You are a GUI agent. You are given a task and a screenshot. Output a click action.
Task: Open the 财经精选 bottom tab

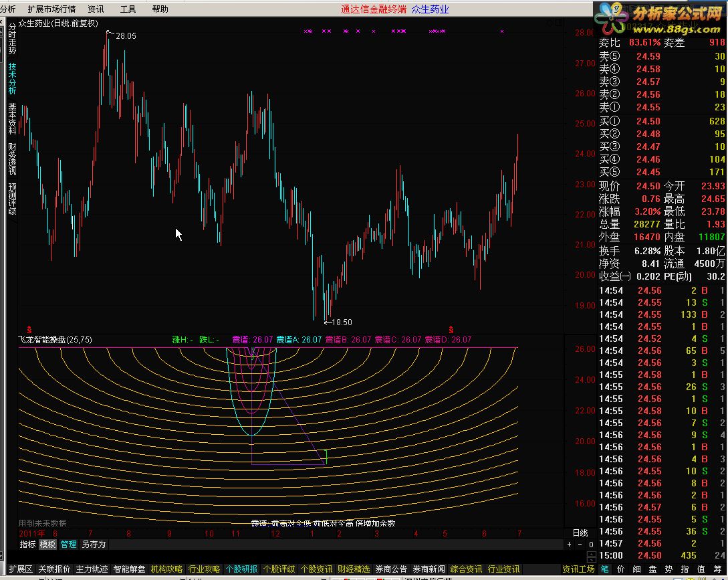point(354,569)
